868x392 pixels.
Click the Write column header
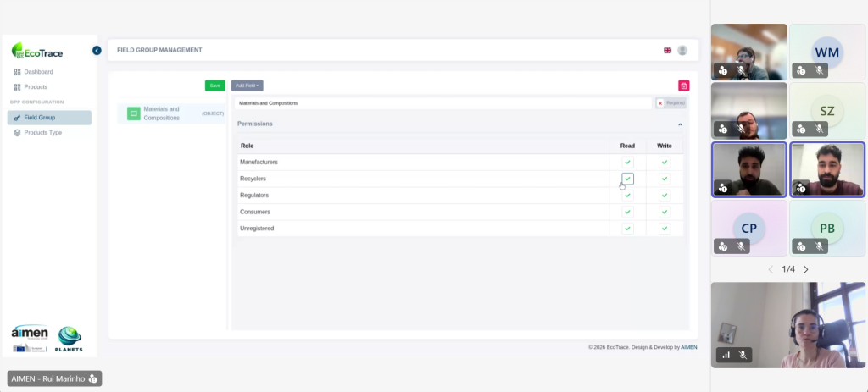(665, 146)
